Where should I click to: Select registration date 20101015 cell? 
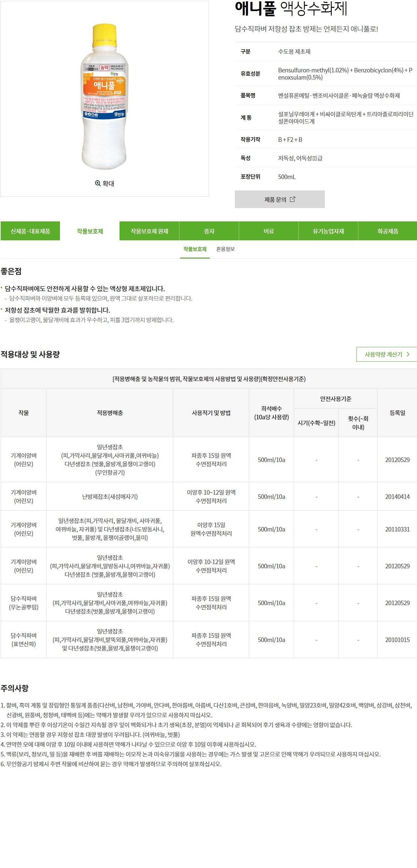pos(397,639)
